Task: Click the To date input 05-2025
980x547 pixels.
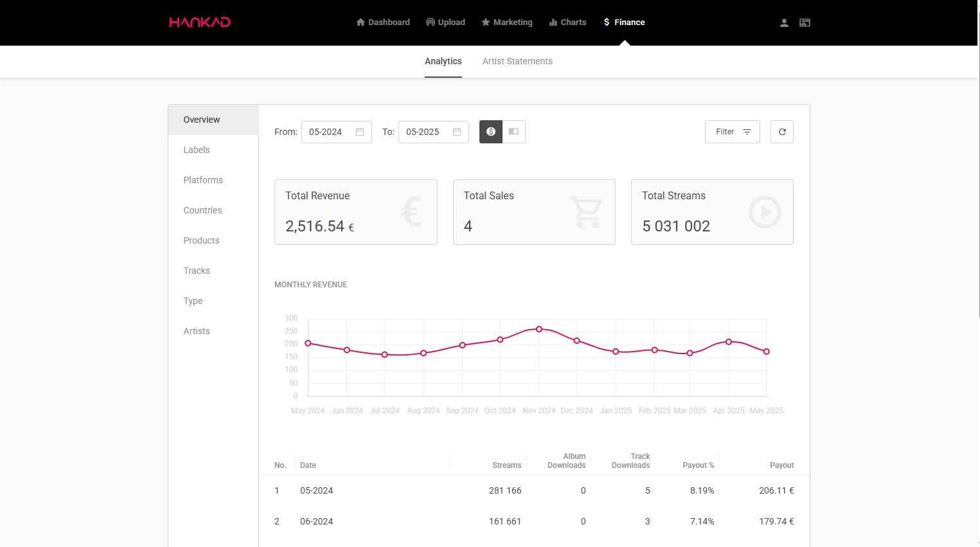Action: pyautogui.click(x=434, y=132)
